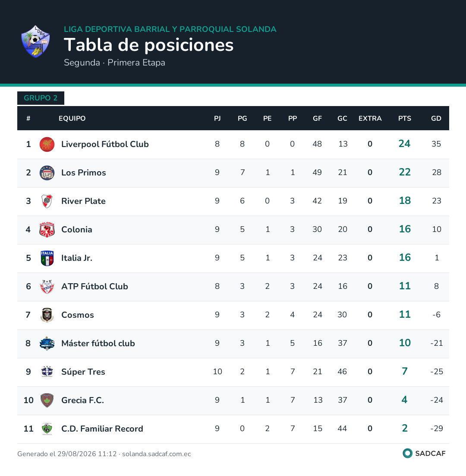Viewport: 466px width, 476px height.
Task: Select the Cosmos team crest
Action: 47,315
